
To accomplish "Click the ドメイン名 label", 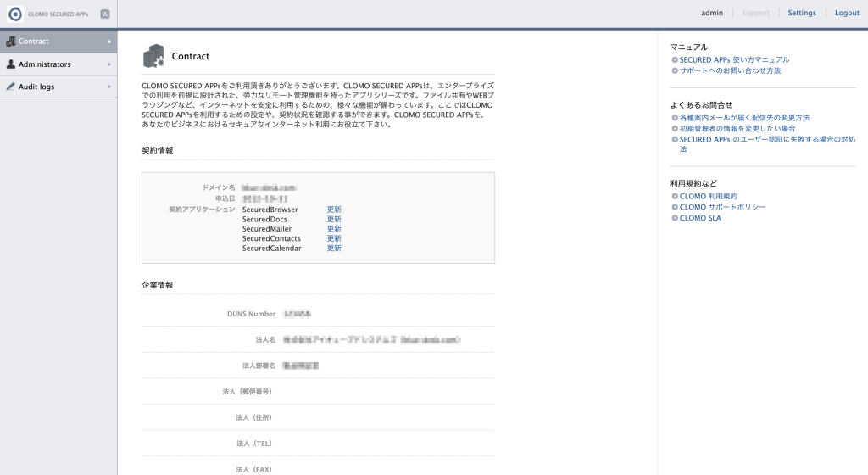I will [219, 187].
